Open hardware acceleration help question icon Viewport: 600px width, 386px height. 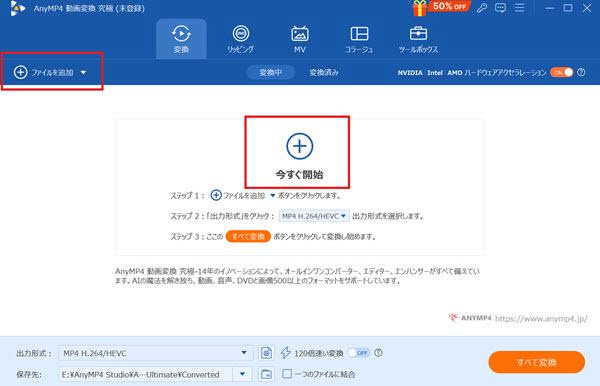pyautogui.click(x=581, y=72)
